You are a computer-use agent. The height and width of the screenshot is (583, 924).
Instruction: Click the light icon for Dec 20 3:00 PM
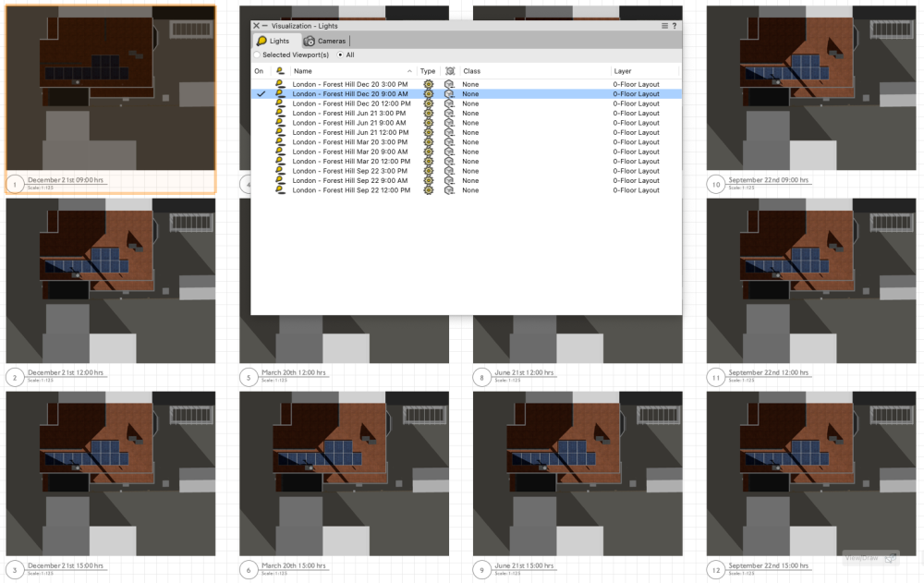click(x=279, y=84)
